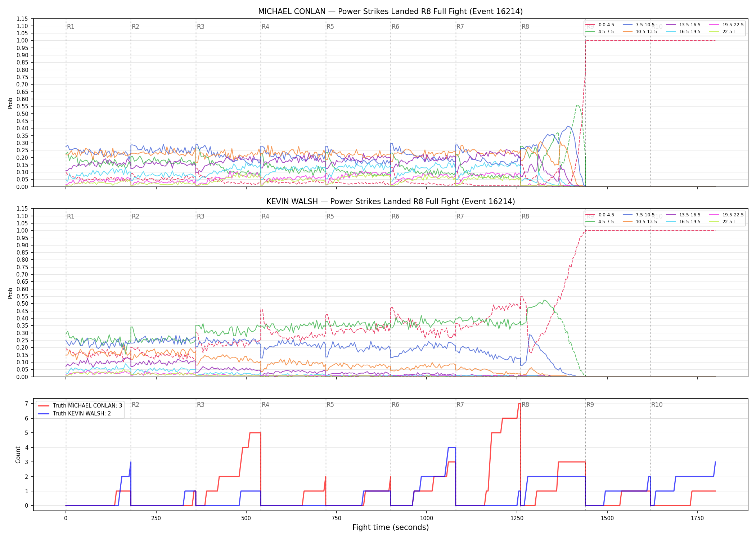The height and width of the screenshot is (540, 756).
Task: Select 13.5-16.5 legend entry in Conlan chart
Action: click(683, 25)
